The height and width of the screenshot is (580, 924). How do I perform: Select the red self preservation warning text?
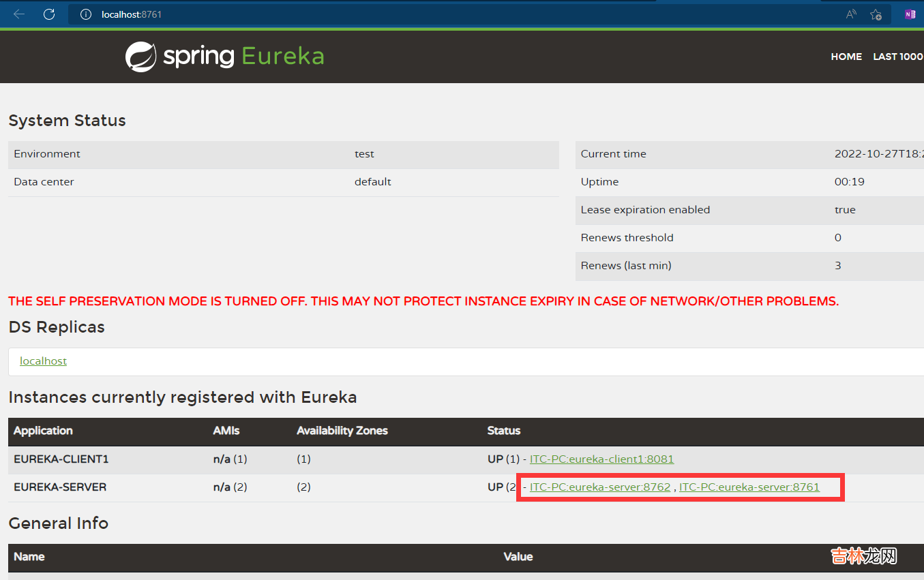[x=423, y=301]
